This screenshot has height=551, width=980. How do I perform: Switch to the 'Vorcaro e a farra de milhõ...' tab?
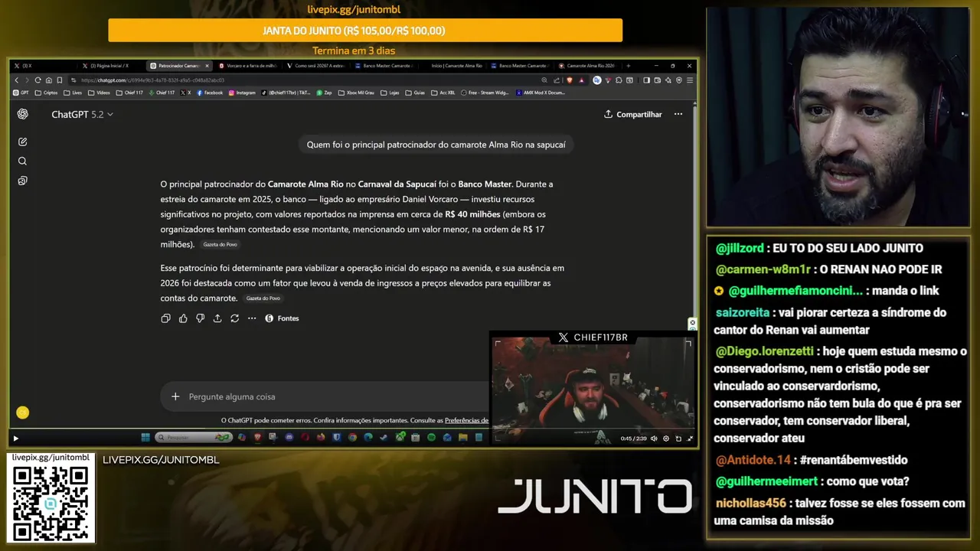click(249, 66)
